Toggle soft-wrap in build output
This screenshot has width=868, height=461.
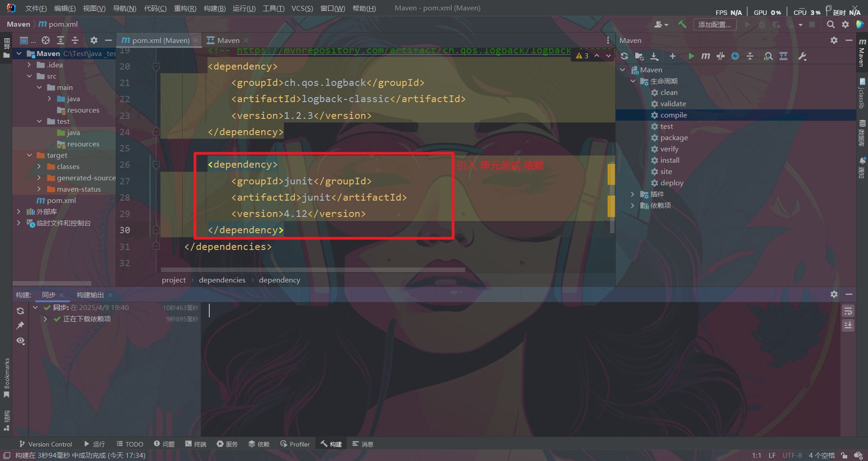[x=848, y=311]
